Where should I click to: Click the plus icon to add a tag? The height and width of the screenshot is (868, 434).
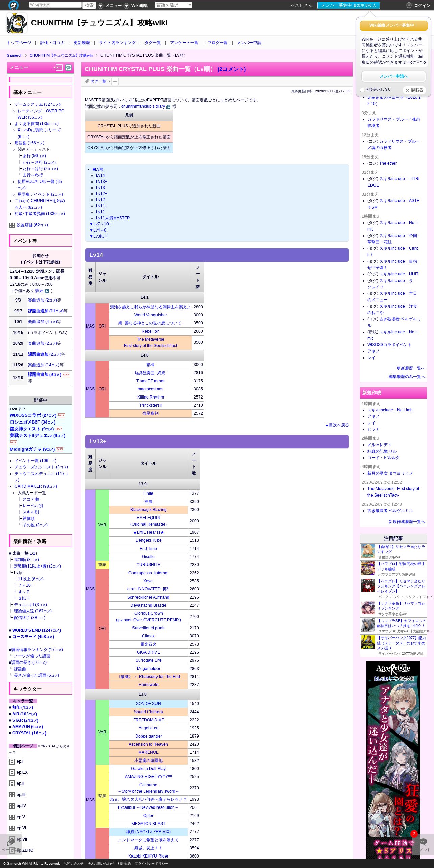click(x=115, y=81)
